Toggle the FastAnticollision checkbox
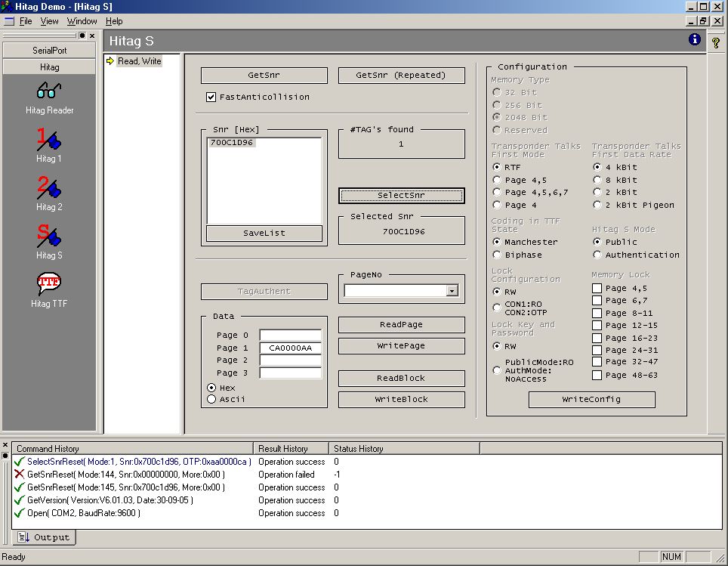728x566 pixels. (211, 97)
